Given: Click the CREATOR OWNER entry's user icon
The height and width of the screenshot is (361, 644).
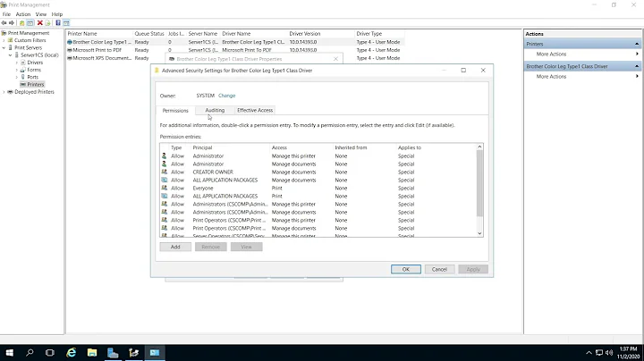Looking at the screenshot, I should pos(165,172).
